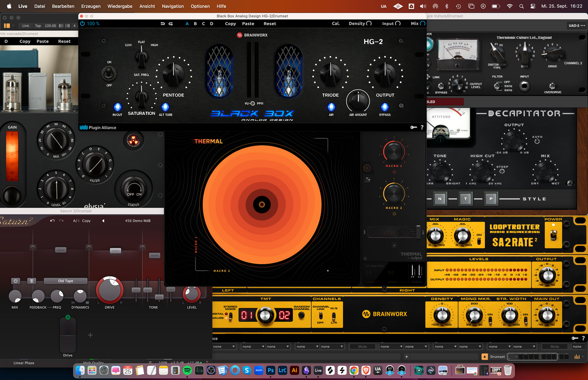Open the Old Tape saturation style dropdown

(65, 281)
